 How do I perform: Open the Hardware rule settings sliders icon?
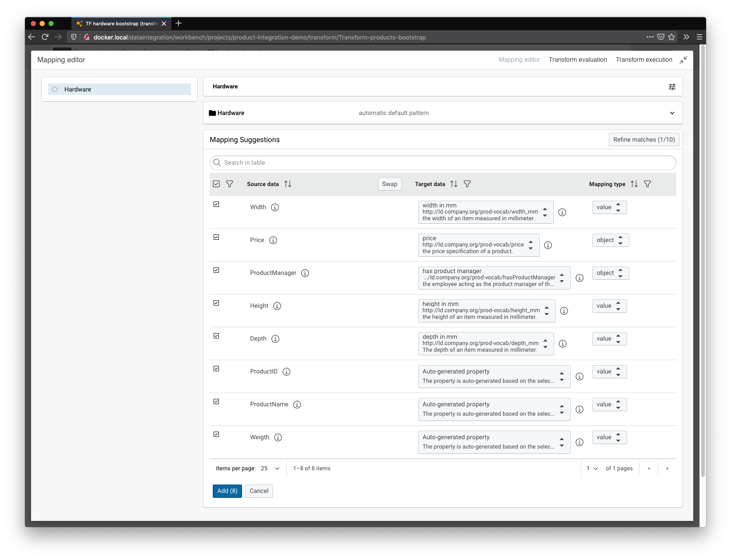[x=672, y=87]
